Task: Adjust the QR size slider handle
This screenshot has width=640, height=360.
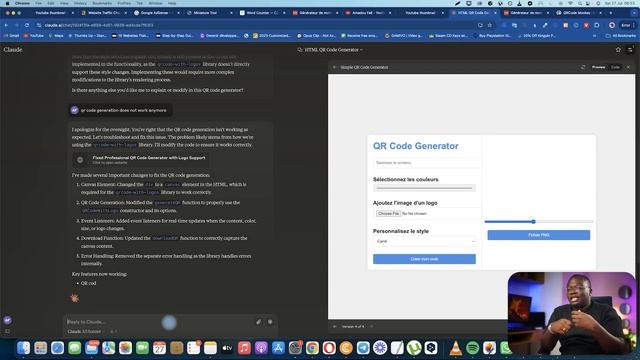Action: pos(533,222)
